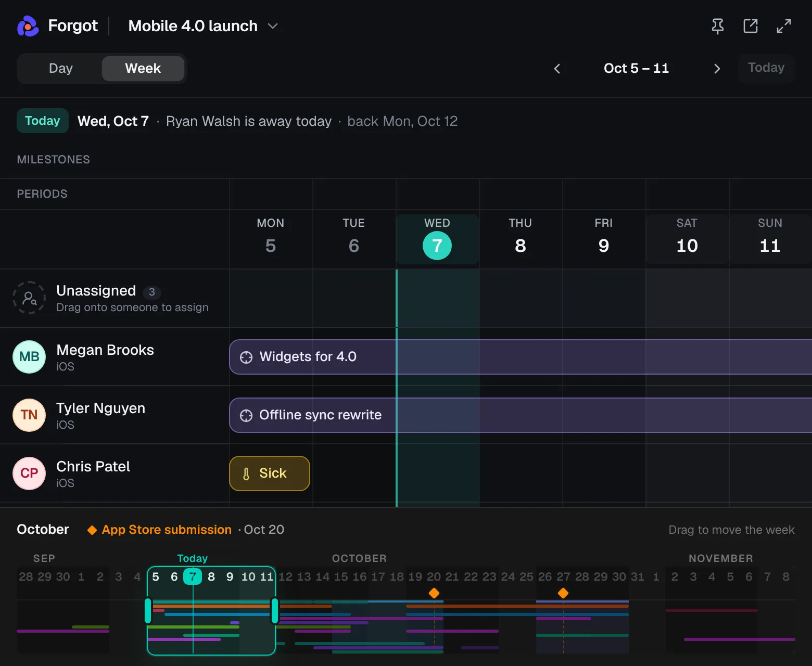Click Tyler Nguyen's TN avatar

(29, 415)
